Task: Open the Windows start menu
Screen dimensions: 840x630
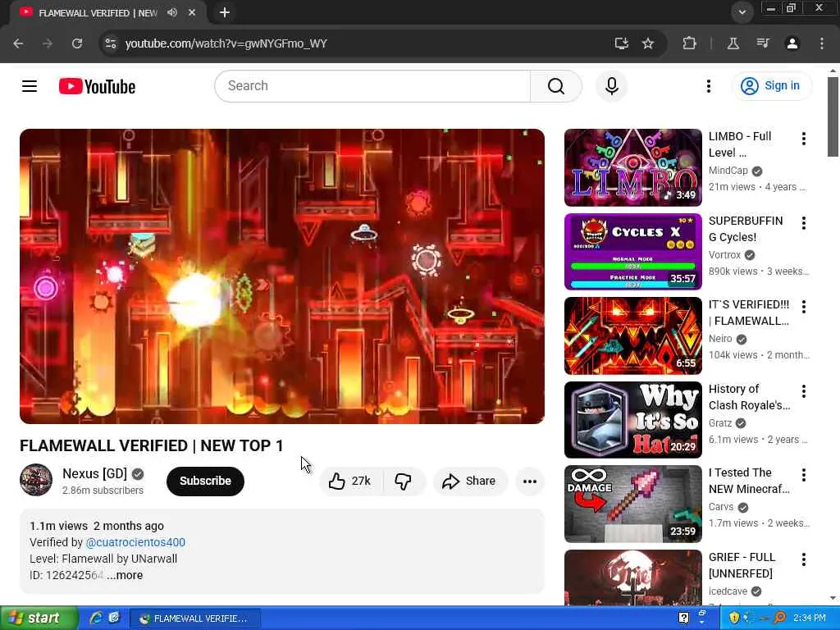Action: point(39,618)
